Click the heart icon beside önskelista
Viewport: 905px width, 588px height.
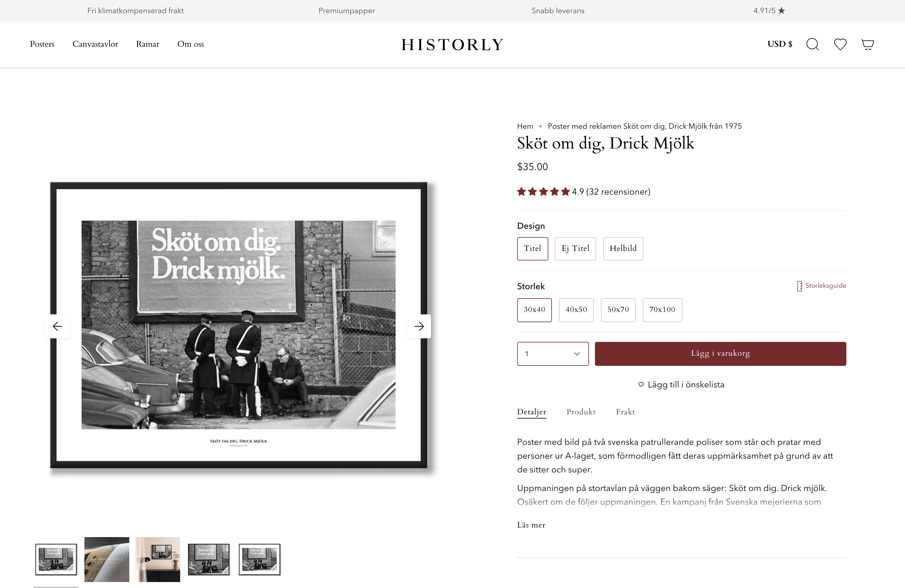(x=641, y=384)
